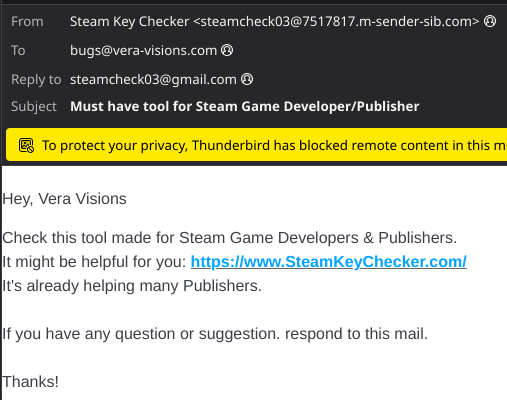Select the steamcheck03@gmail.com reply-to address
The width and height of the screenshot is (507, 400).
[x=153, y=80]
